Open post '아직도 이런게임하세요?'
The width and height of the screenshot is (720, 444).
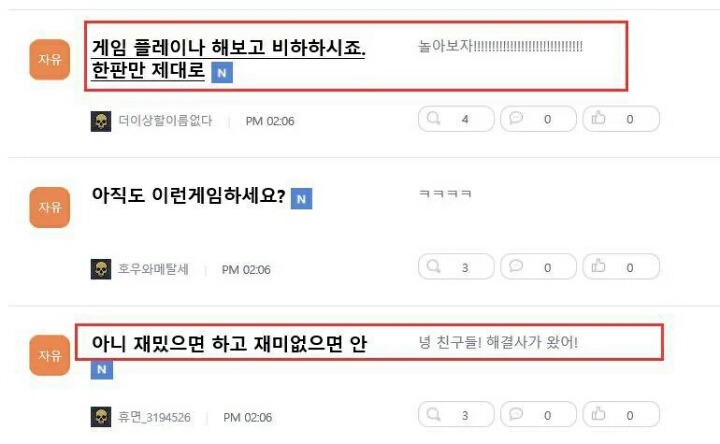(189, 196)
